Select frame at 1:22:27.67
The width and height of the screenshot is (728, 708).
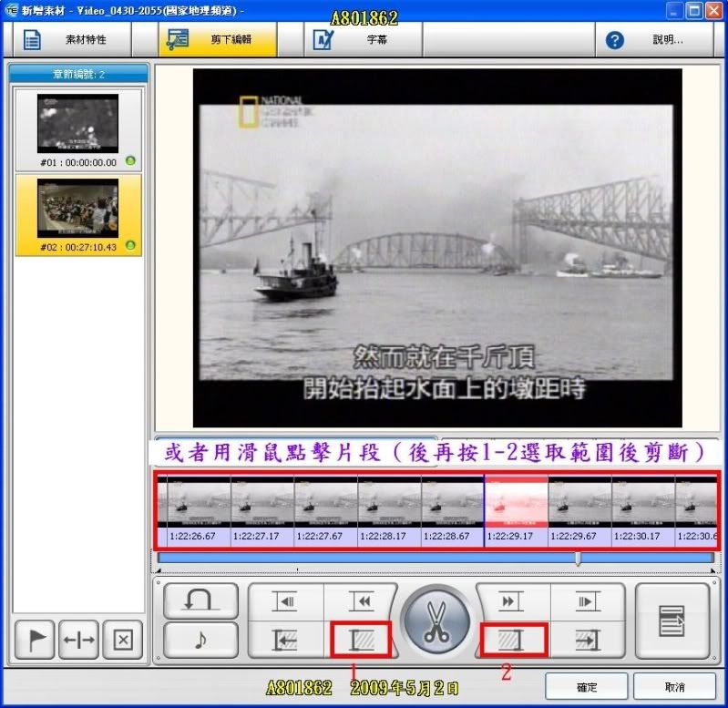point(326,510)
